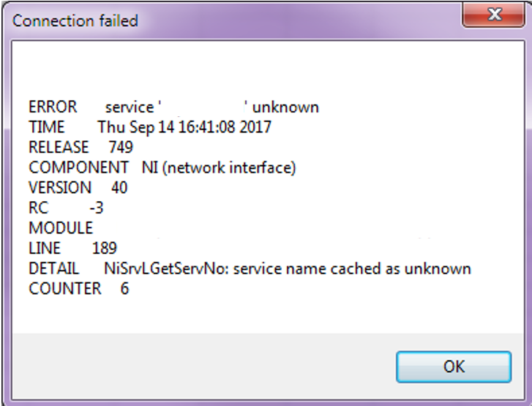Click the NiSrvLGetServNo detail message
532x406 pixels.
(x=288, y=268)
